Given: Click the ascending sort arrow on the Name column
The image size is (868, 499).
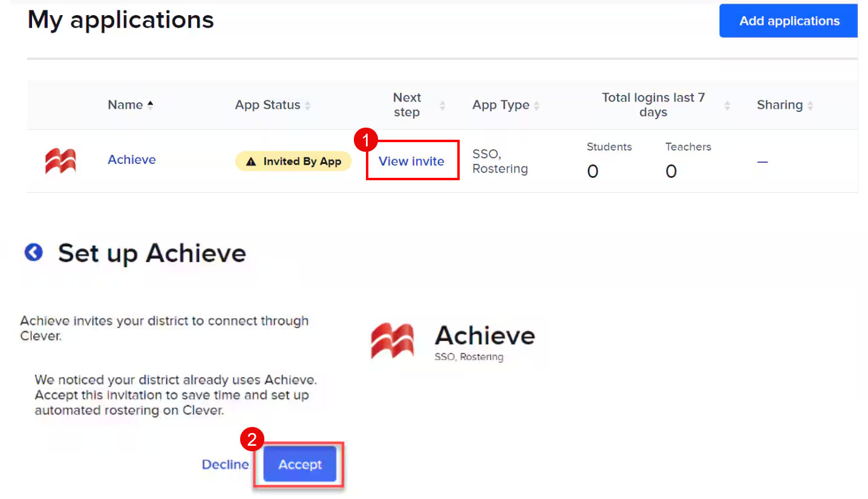Looking at the screenshot, I should click(x=151, y=104).
